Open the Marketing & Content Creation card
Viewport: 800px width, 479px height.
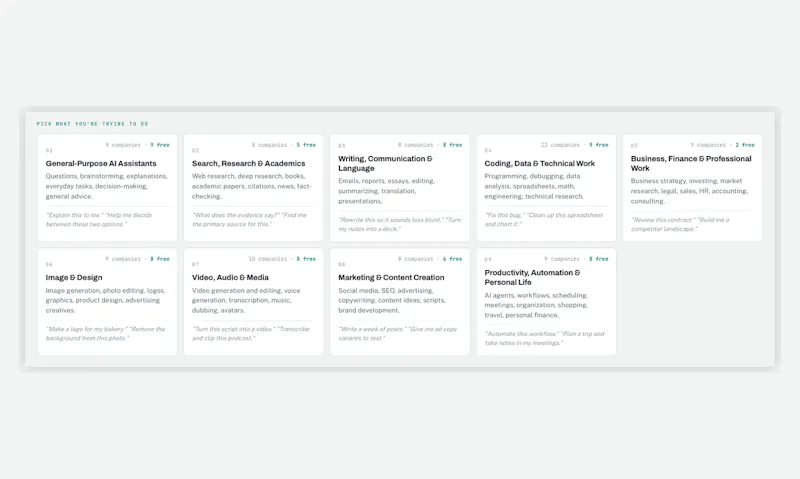(x=399, y=301)
